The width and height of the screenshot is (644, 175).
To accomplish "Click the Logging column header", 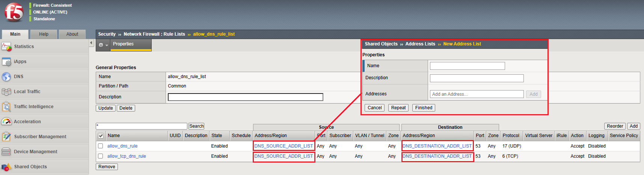I will pos(596,136).
